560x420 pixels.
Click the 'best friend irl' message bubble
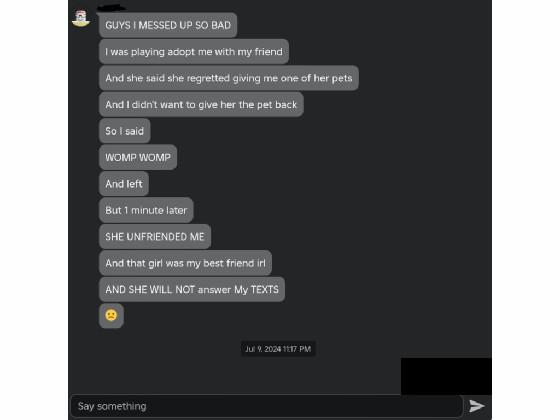[x=185, y=263]
